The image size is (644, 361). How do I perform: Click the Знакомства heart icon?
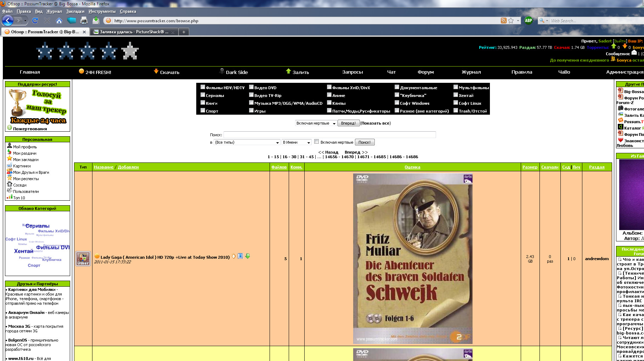coord(620,140)
